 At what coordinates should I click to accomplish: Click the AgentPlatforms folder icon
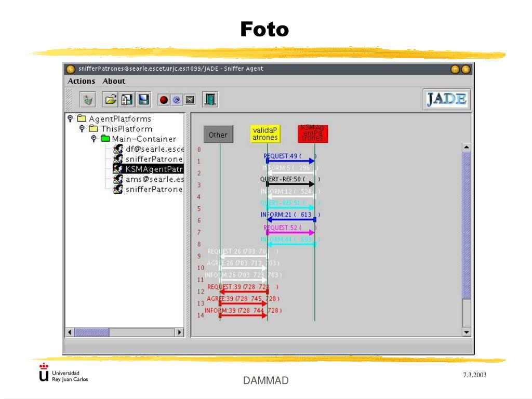coord(82,118)
